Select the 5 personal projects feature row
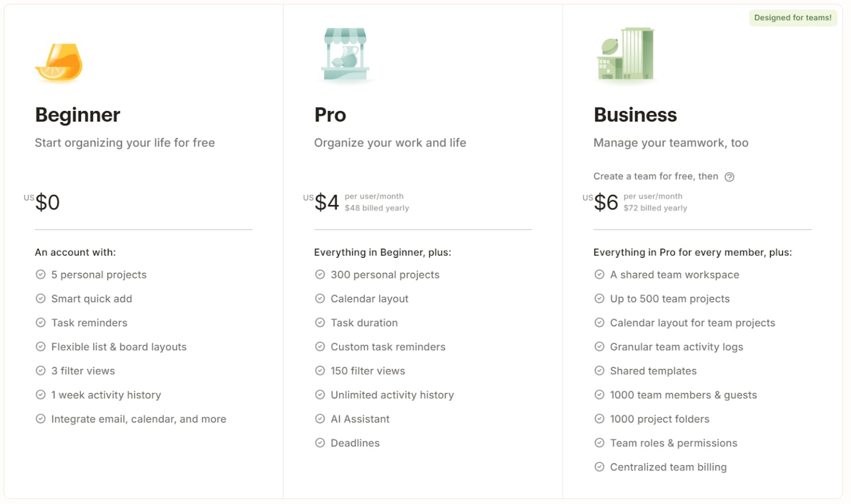Image resolution: width=851 pixels, height=504 pixels. point(98,274)
